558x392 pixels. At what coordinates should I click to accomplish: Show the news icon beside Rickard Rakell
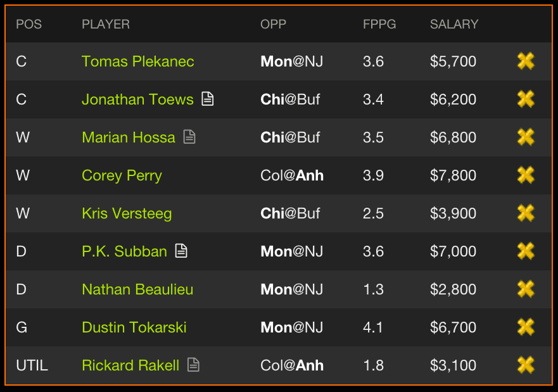[193, 365]
